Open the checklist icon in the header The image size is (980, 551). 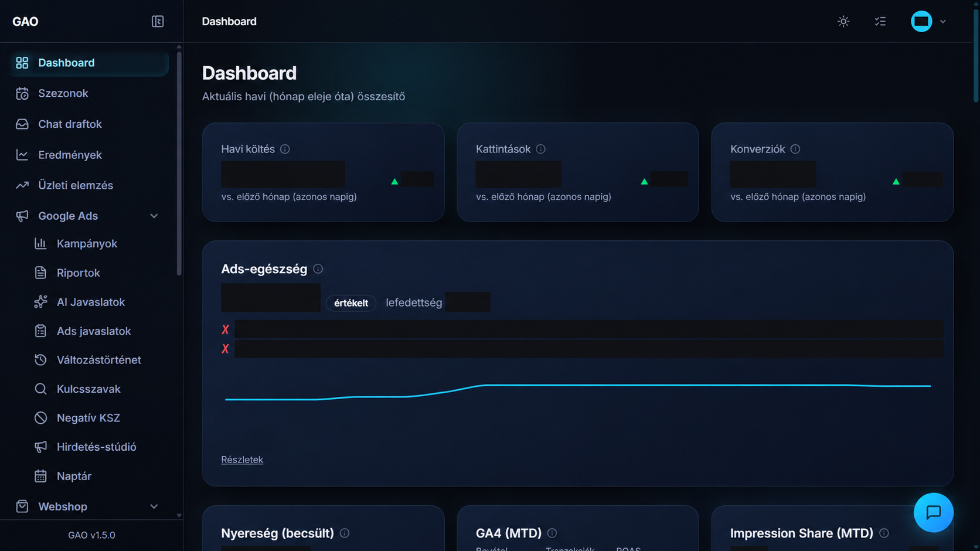pyautogui.click(x=880, y=21)
